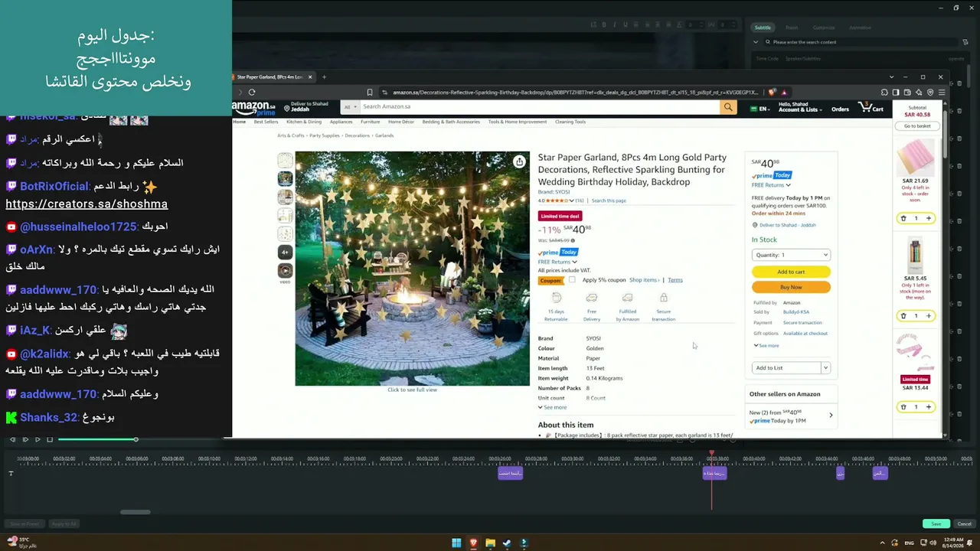The width and height of the screenshot is (980, 551).
Task: Expand the Add to List arrow
Action: coord(825,368)
